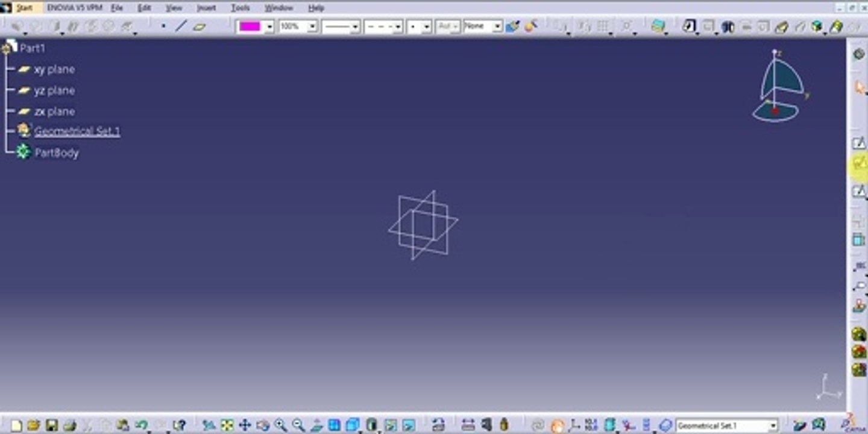The width and height of the screenshot is (868, 434).
Task: Select the Plane creation tool
Action: coord(200,27)
